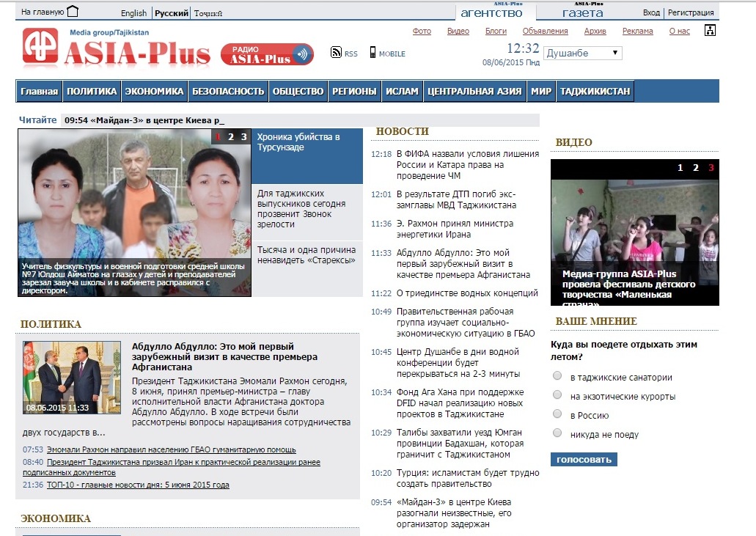
Task: Click the ASIA-Plus logo icon
Action: tap(40, 46)
